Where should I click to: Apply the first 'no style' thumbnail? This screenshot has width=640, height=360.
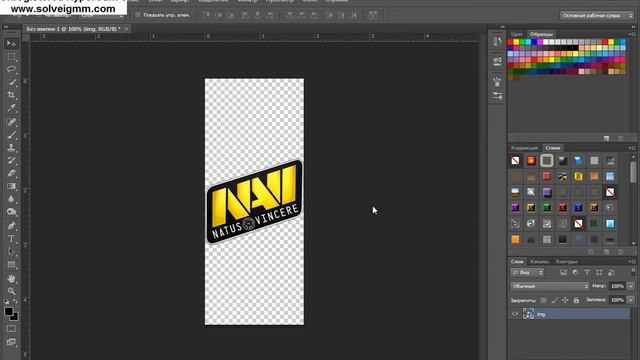(515, 160)
